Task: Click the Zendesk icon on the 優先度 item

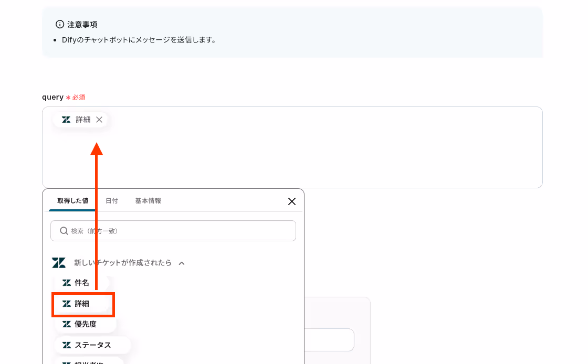Action: [x=66, y=324]
